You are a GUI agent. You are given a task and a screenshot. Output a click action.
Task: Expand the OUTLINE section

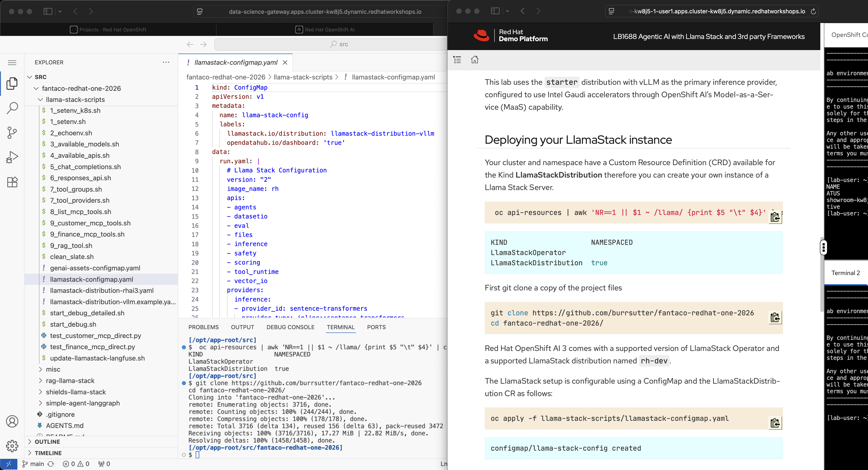pos(47,442)
